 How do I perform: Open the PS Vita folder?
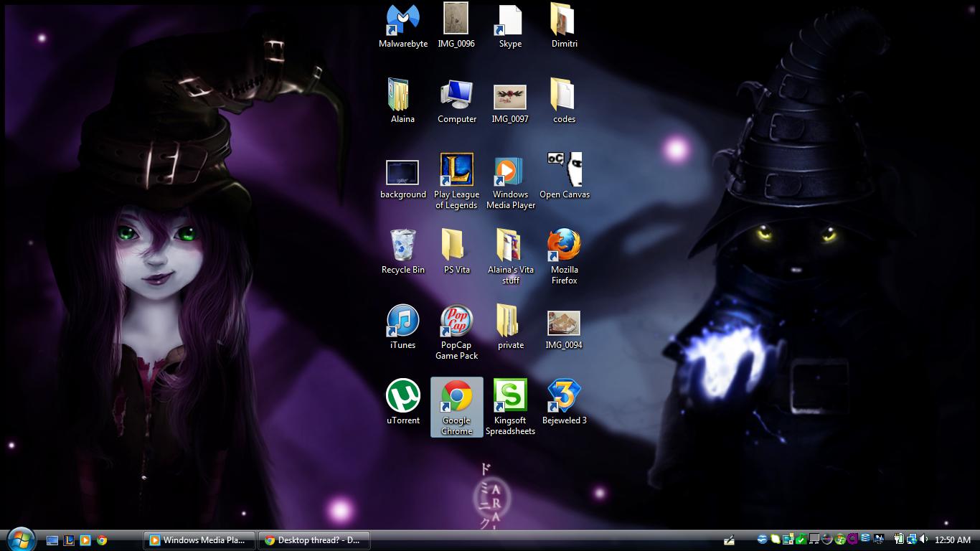pyautogui.click(x=456, y=252)
